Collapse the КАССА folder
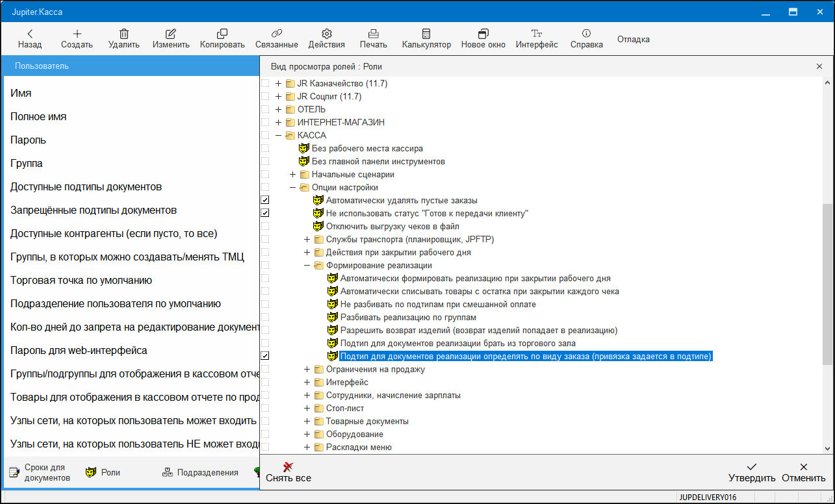This screenshot has width=835, height=504. click(279, 135)
